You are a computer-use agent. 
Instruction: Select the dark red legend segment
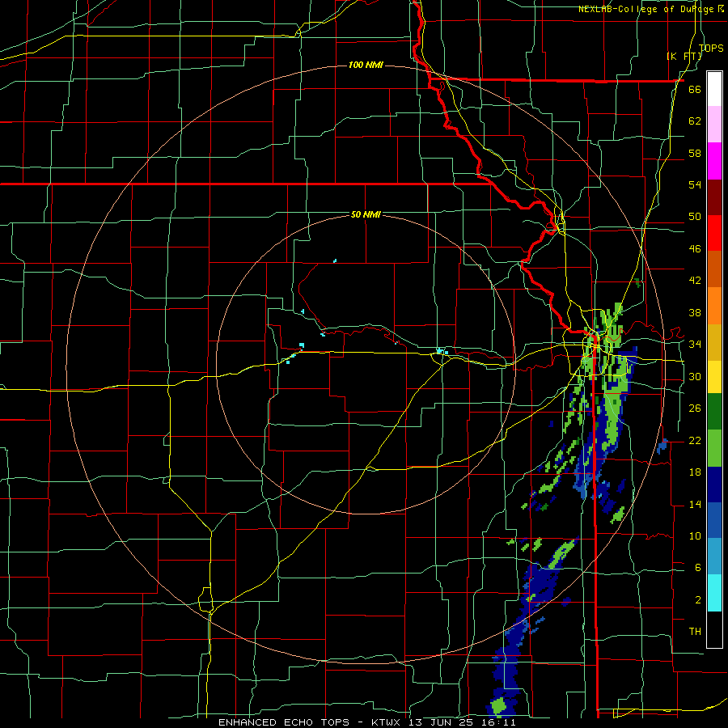(714, 197)
